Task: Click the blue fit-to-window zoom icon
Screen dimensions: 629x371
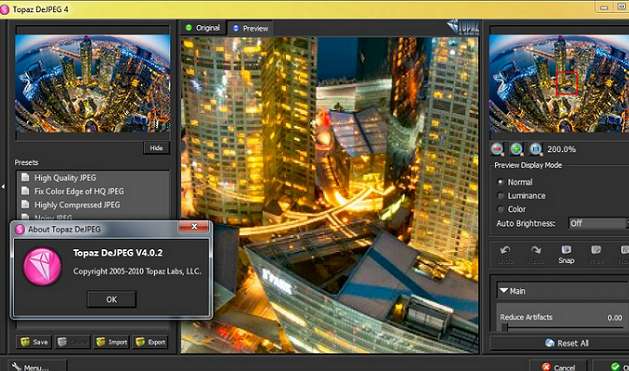Action: [x=536, y=149]
